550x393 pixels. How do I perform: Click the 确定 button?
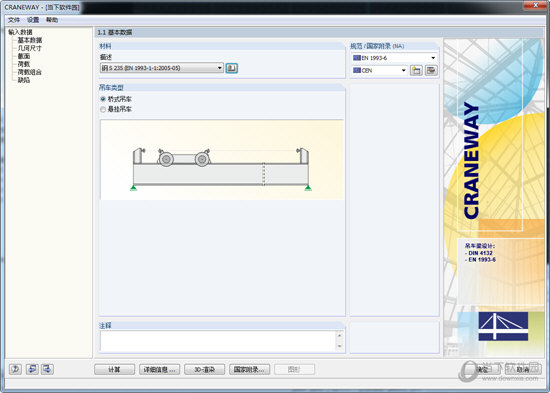pyautogui.click(x=483, y=369)
